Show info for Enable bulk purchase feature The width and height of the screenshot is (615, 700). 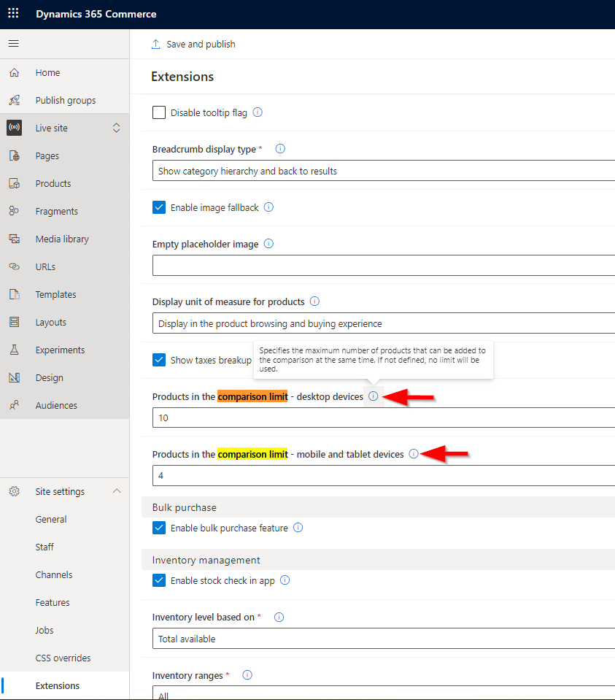[298, 528]
